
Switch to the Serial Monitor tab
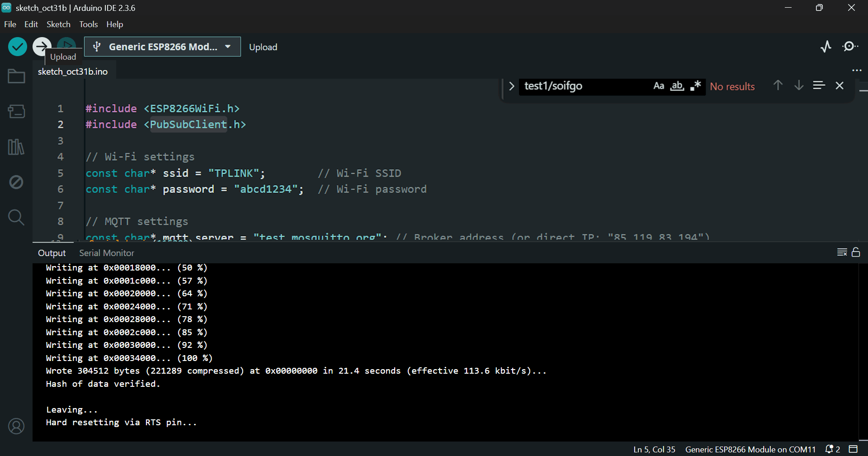(107, 253)
